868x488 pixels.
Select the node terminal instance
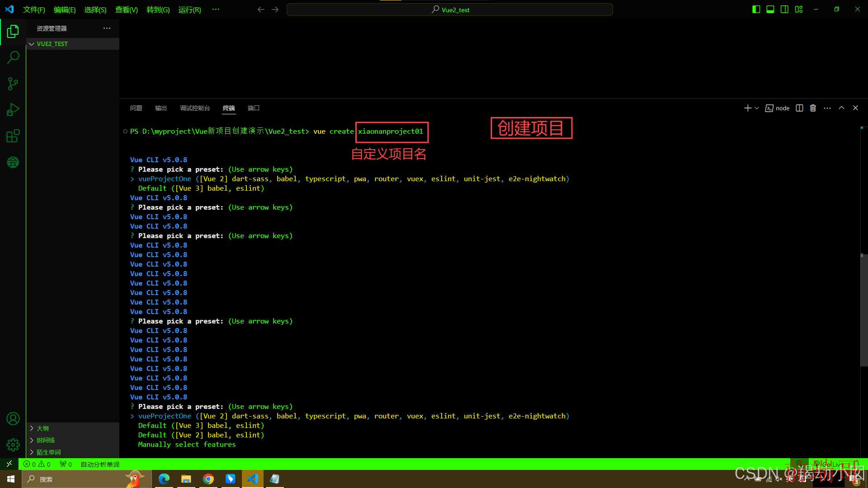tap(777, 108)
